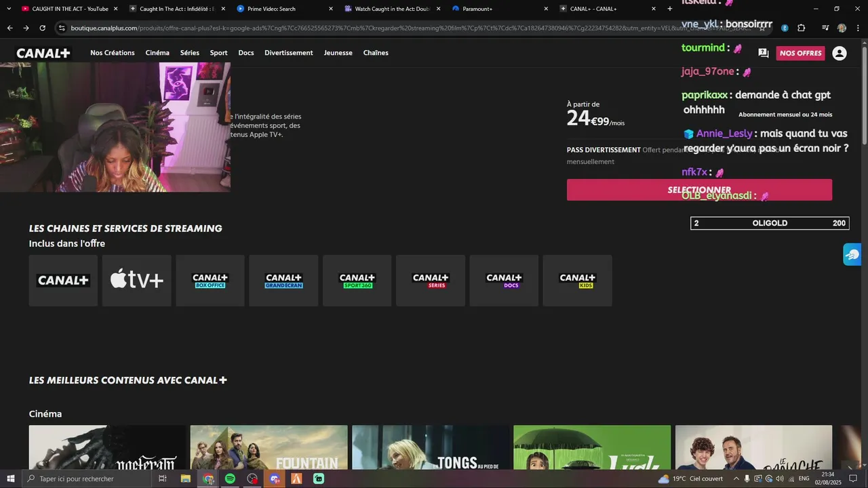Open the user account profile icon
This screenshot has height=488, width=868.
[840, 53]
